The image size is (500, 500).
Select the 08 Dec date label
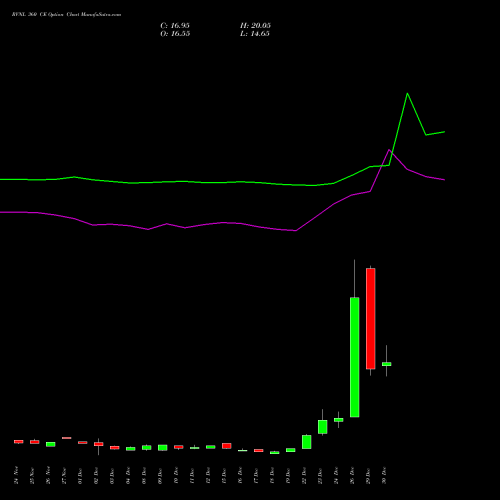144,475
